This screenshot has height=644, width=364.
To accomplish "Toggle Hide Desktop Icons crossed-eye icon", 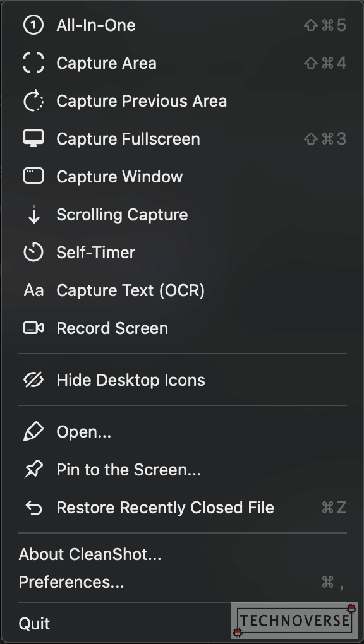I will point(33,380).
